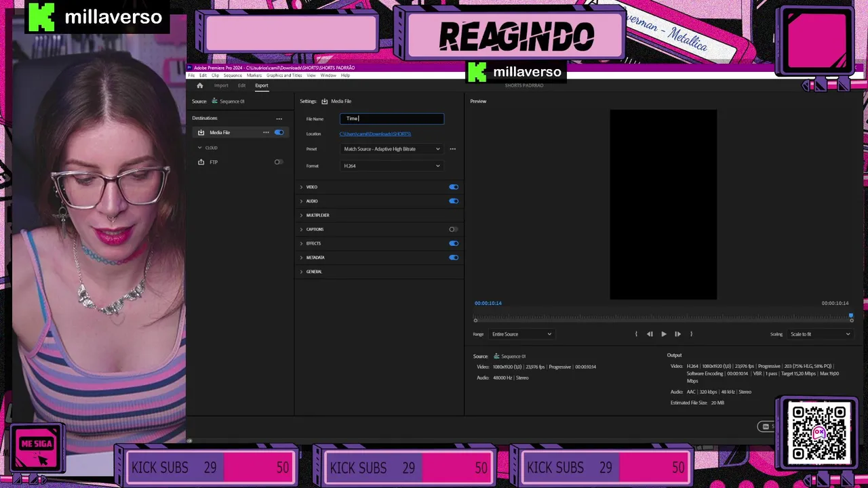Click the export preview black frame
This screenshot has width=868, height=488.
coord(663,204)
